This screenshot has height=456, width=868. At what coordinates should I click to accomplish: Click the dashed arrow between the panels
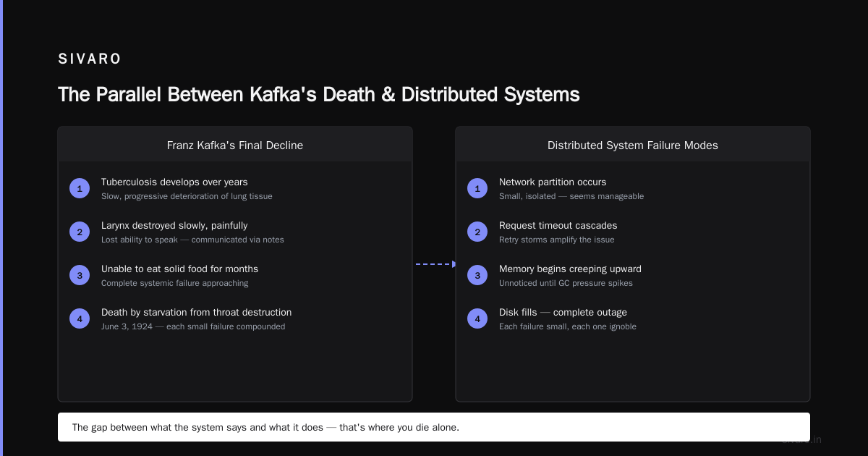(436, 264)
